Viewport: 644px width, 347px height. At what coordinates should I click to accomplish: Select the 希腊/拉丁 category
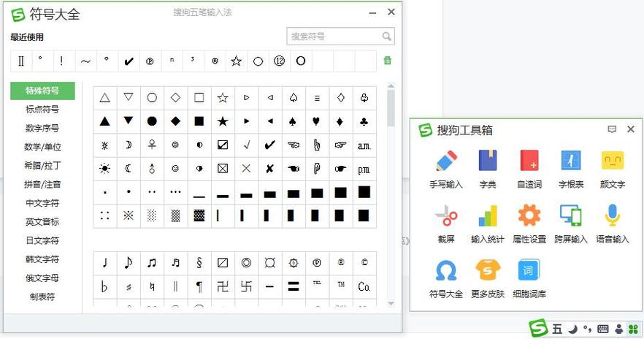pyautogui.click(x=42, y=166)
